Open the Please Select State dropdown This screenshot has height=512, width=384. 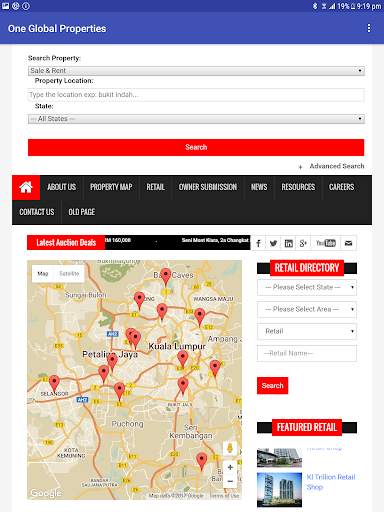pos(307,287)
